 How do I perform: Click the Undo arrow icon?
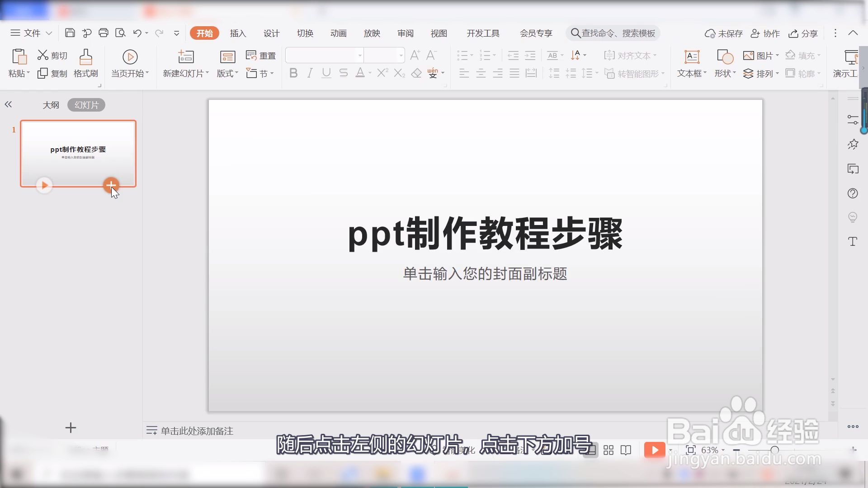tap(137, 33)
